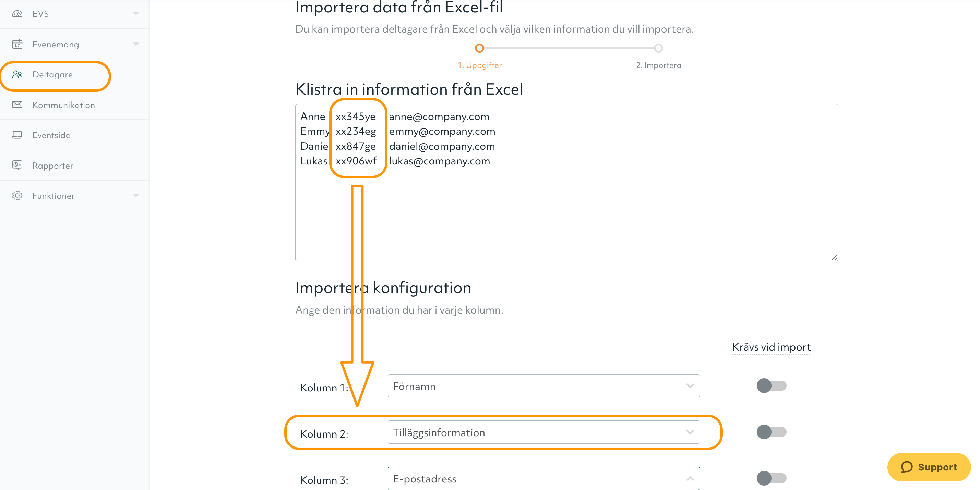This screenshot has width=980, height=490.
Task: Enable required switch for Kolumn 2
Action: 771,432
